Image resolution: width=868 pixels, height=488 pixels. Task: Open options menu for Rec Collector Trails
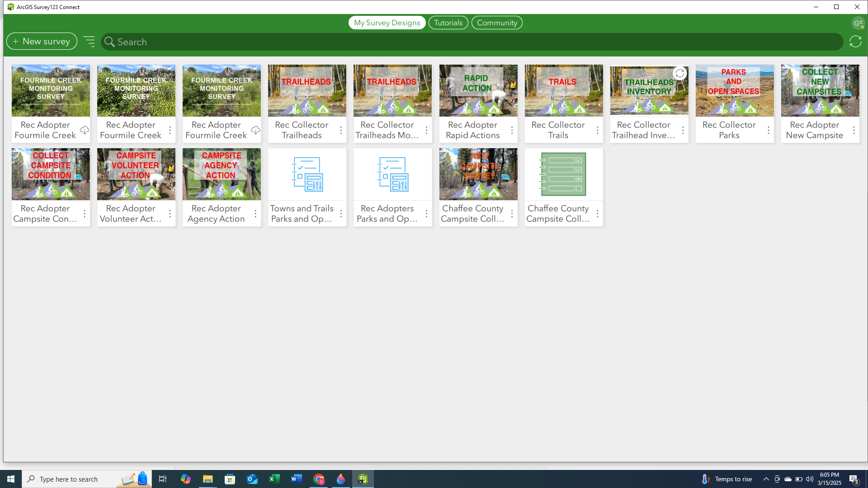[597, 130]
